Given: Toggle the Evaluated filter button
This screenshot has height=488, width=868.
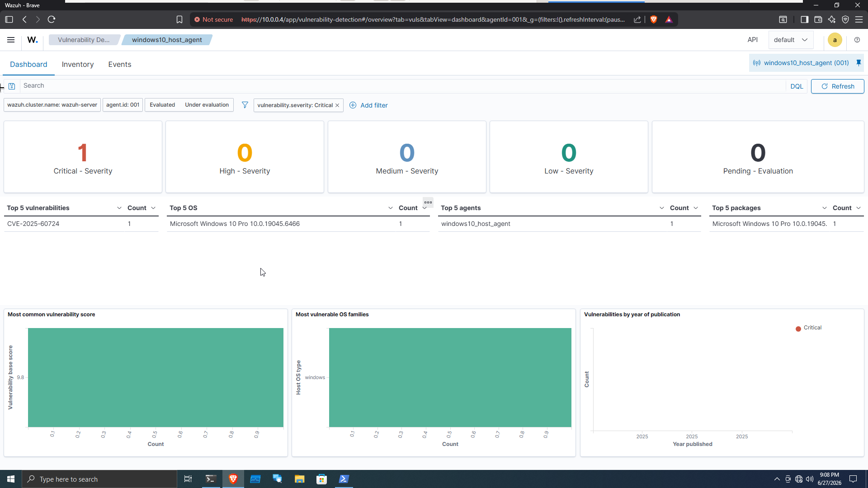Looking at the screenshot, I should [162, 105].
